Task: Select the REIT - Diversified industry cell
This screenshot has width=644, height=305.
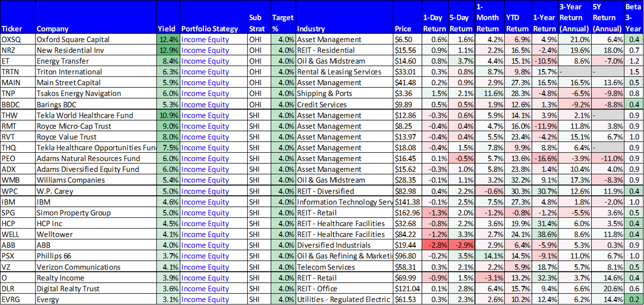Action: (x=344, y=191)
